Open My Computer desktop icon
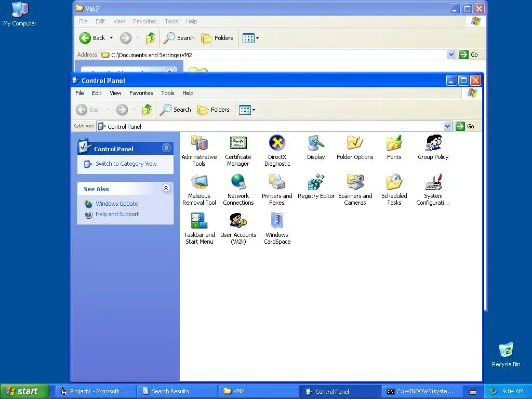This screenshot has width=532, height=399. click(20, 14)
